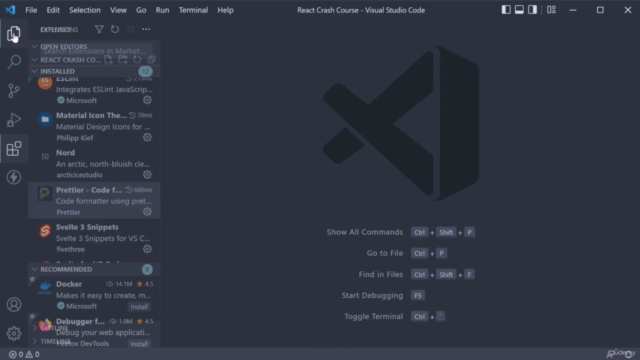
Task: Open the Search view in activity bar
Action: [14, 62]
